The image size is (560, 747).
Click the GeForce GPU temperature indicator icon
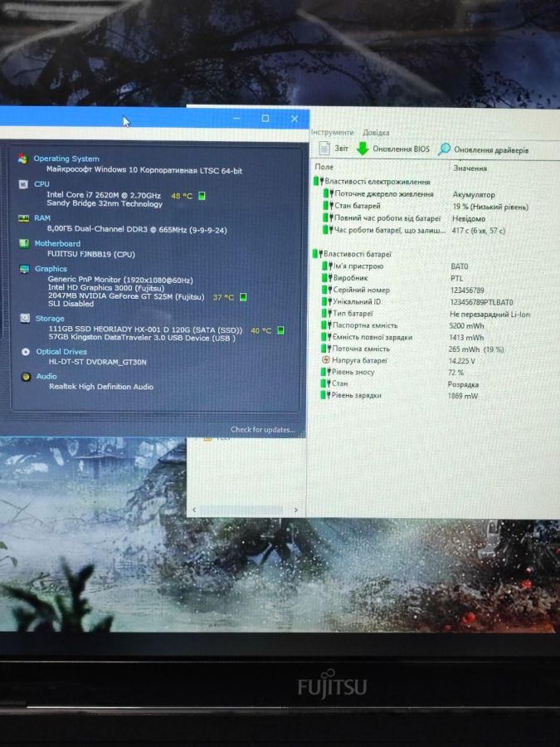pos(243,297)
